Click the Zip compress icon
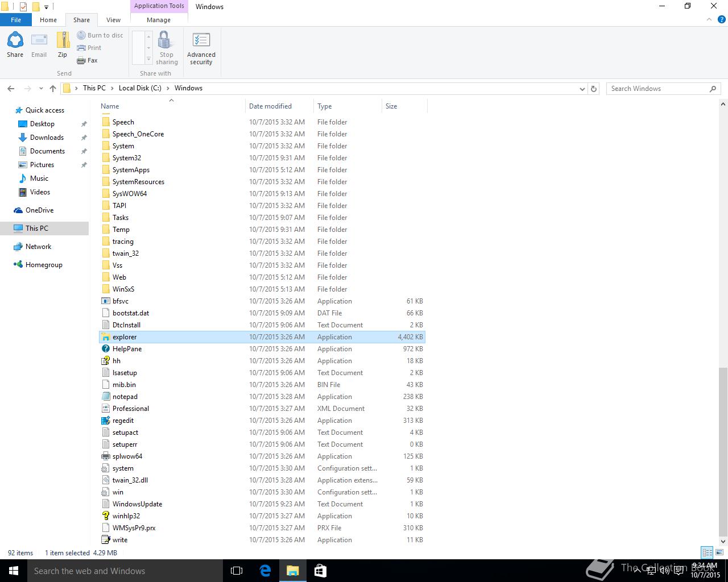The image size is (728, 582). (63, 45)
